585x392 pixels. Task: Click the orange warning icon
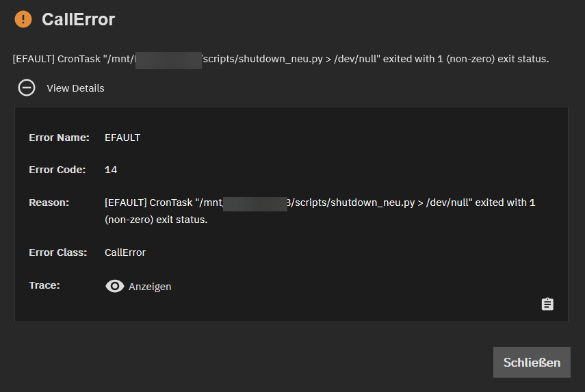point(23,19)
